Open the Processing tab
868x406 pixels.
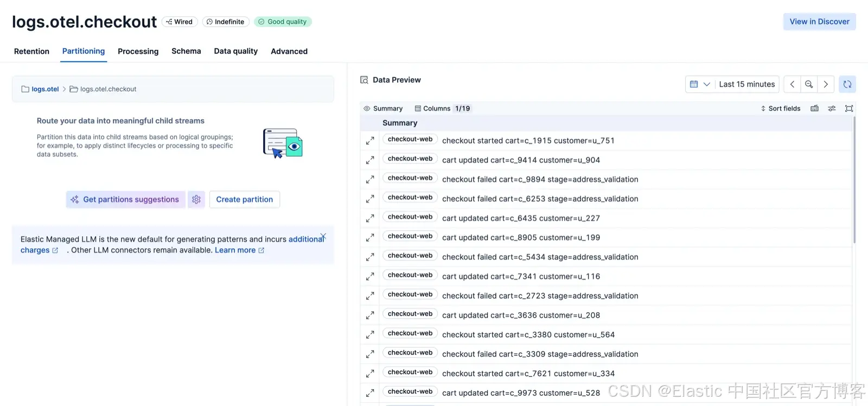coord(138,51)
